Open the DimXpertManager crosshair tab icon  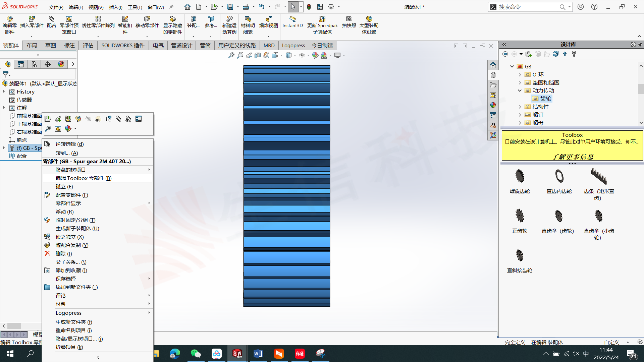click(x=48, y=64)
